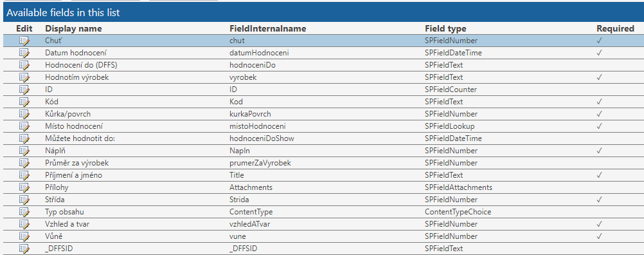Click Required checkmark in the Střída row
Screen dimensions: 644x255
click(599, 200)
